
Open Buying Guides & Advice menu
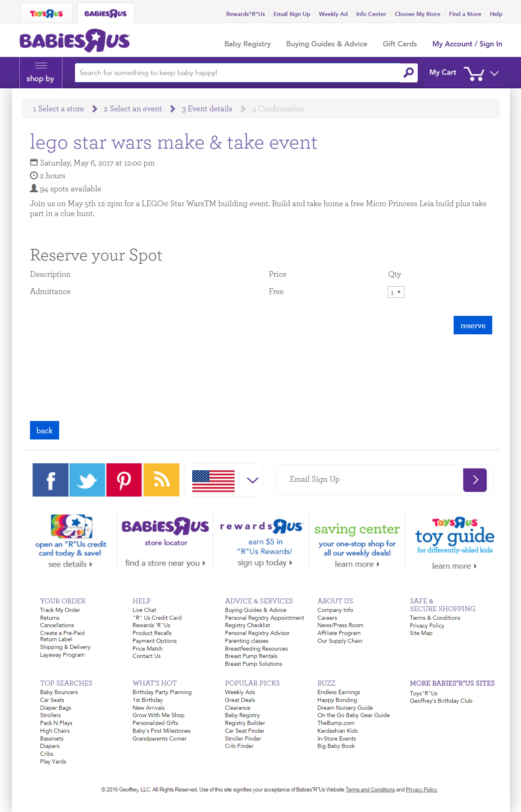click(327, 44)
